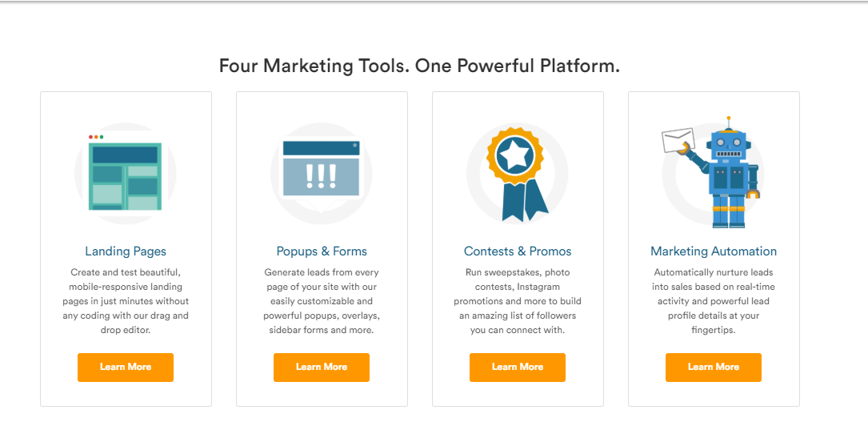Open the Marketing Automation heading link

[x=714, y=251]
